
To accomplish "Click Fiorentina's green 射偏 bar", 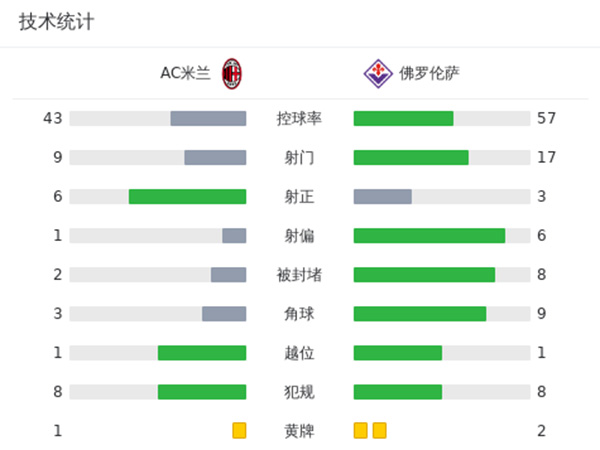I will [x=429, y=236].
